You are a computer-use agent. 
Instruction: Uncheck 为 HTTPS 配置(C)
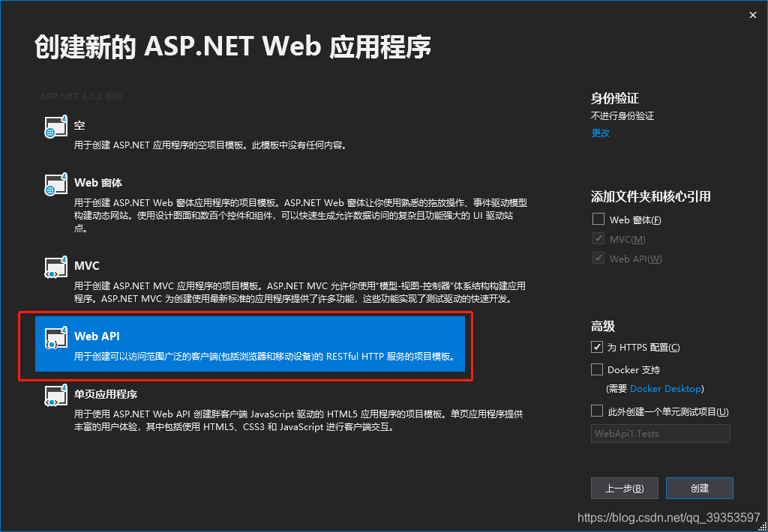click(x=596, y=347)
